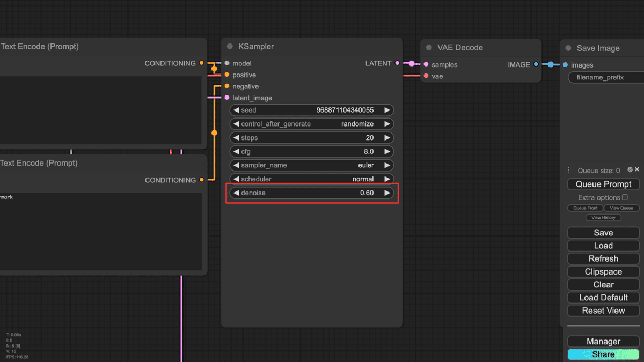This screenshot has height=362, width=644.
Task: Click the 'Queue size: 0' label
Action: (x=599, y=171)
